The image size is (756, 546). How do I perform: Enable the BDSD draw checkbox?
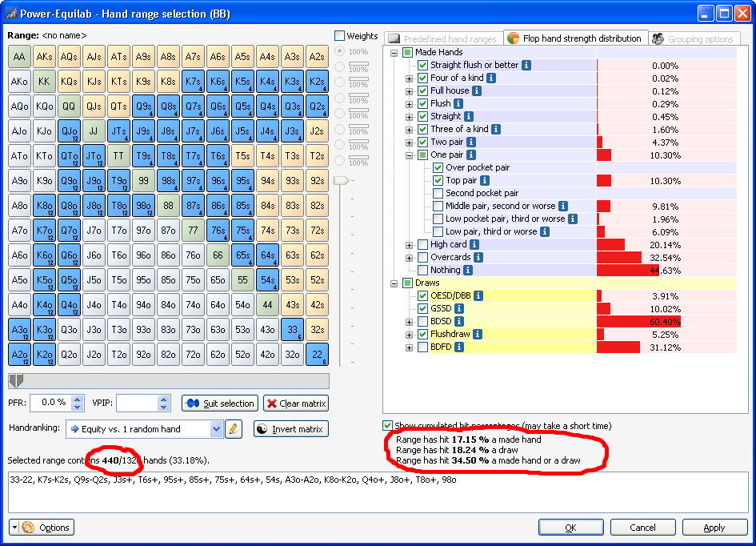(423, 321)
